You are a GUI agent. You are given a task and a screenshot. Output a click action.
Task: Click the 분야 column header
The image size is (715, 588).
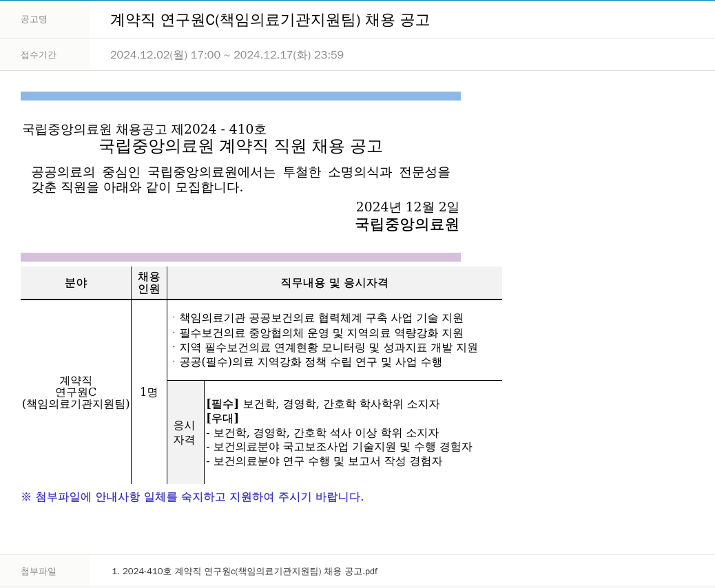[x=76, y=283]
